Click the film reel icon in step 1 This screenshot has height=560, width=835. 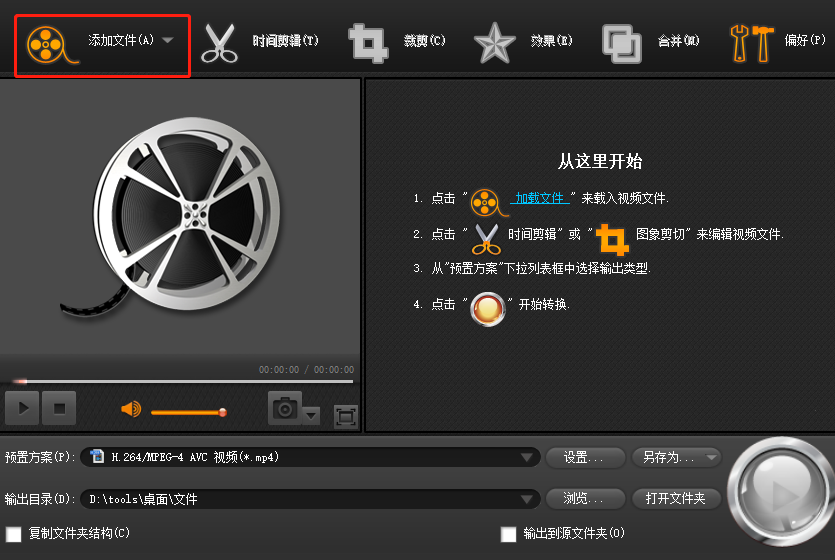pyautogui.click(x=489, y=203)
